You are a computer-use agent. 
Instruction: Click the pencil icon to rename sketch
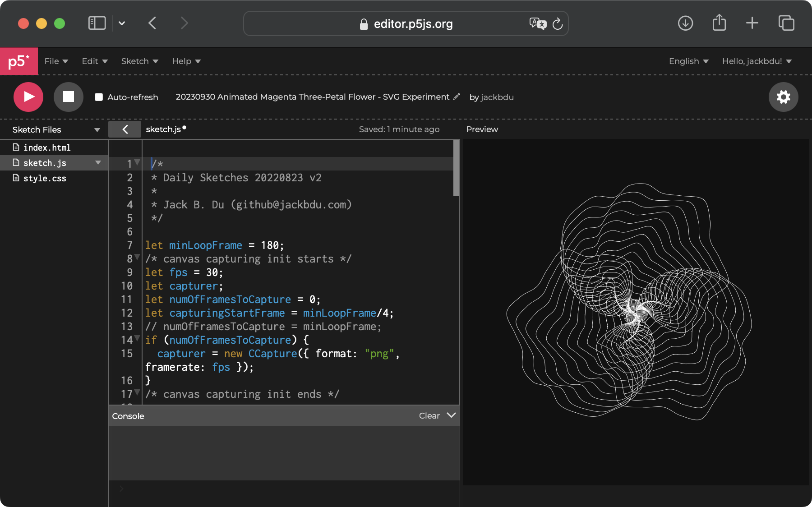457,97
